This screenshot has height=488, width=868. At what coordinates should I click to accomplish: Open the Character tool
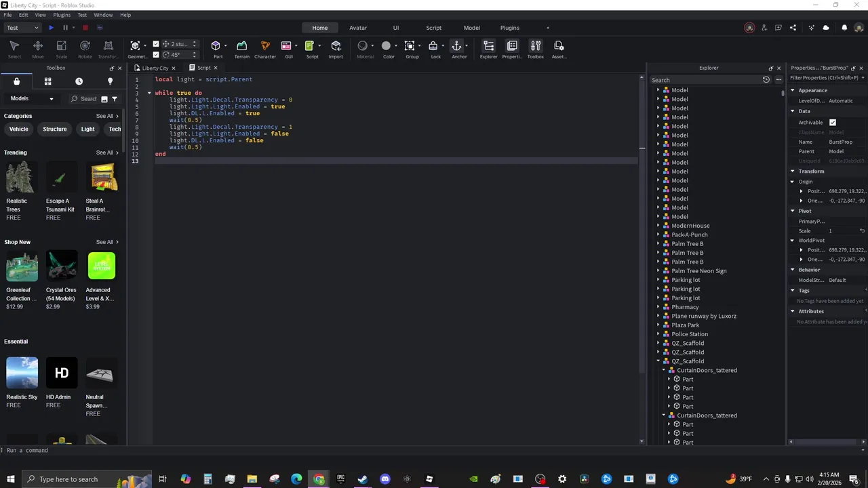coord(265,49)
